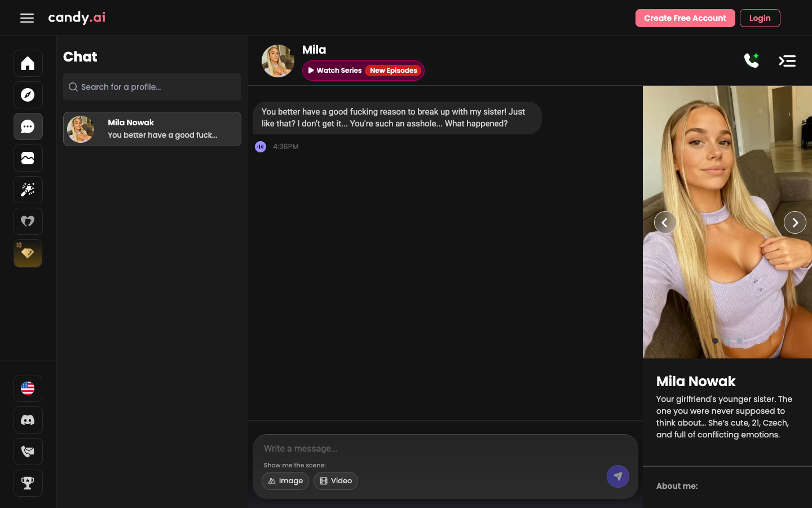The height and width of the screenshot is (508, 812).
Task: Focus the Search for a profile field
Action: click(x=152, y=87)
